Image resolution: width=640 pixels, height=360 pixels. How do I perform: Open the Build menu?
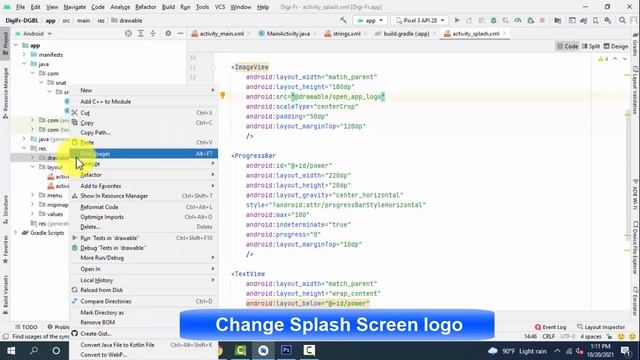pos(168,7)
